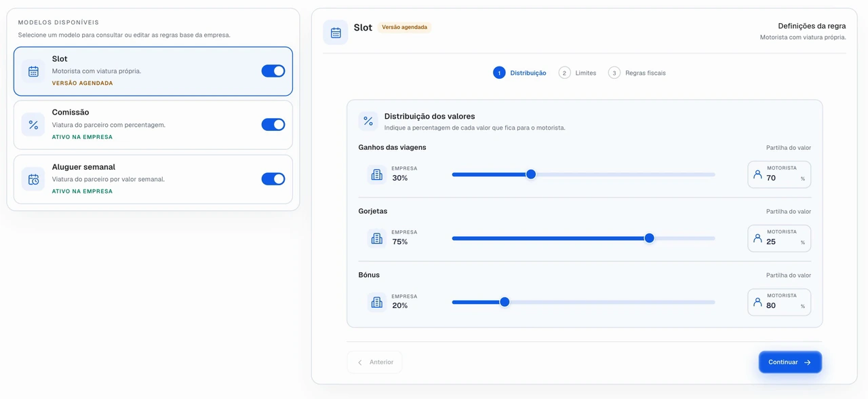868x399 pixels.
Task: Click the Versão agendada badge next to Slot
Action: pyautogui.click(x=404, y=27)
